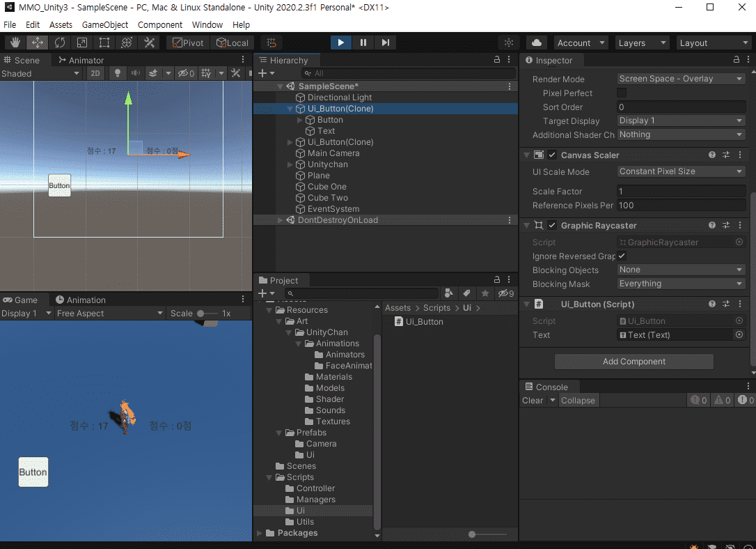This screenshot has width=756, height=549.
Task: Open the Layers dropdown
Action: (643, 42)
